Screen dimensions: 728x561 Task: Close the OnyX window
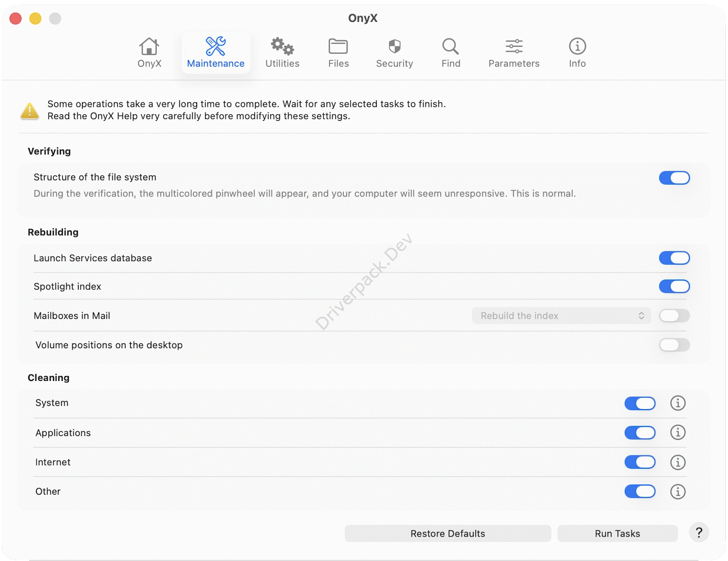pos(16,19)
